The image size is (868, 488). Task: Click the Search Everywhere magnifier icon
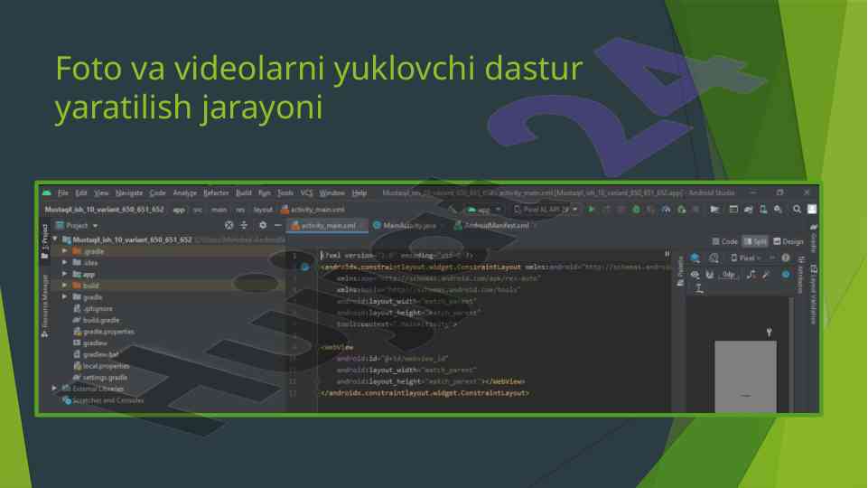[x=798, y=209]
